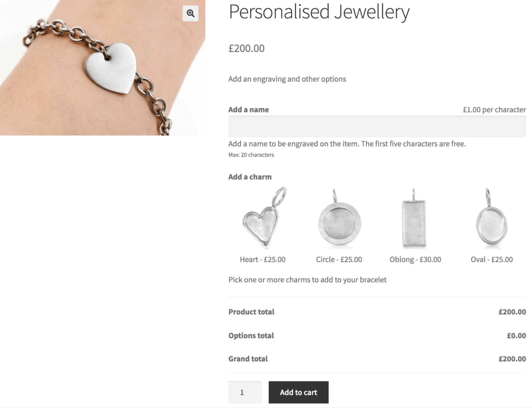Click the Options total amount
The height and width of the screenshot is (408, 532).
[x=516, y=336]
